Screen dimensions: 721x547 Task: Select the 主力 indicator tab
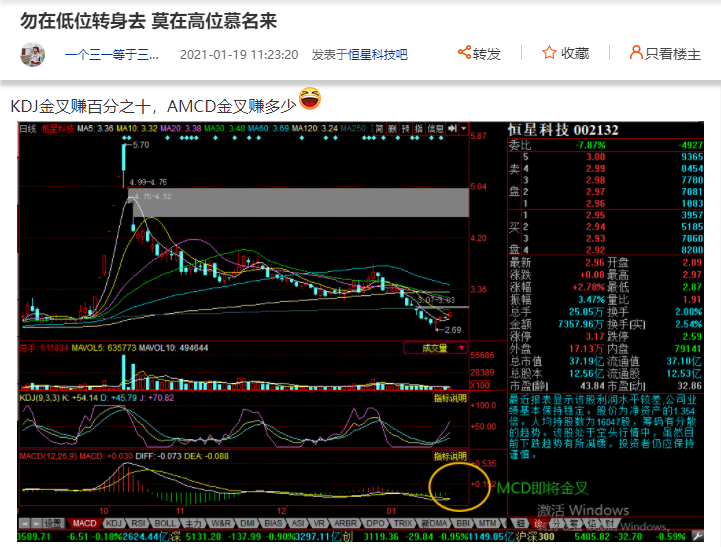(x=193, y=523)
